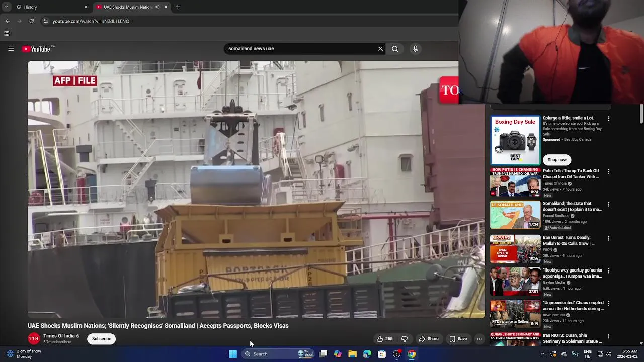Expand the tab search dropdown arrow

point(7,7)
